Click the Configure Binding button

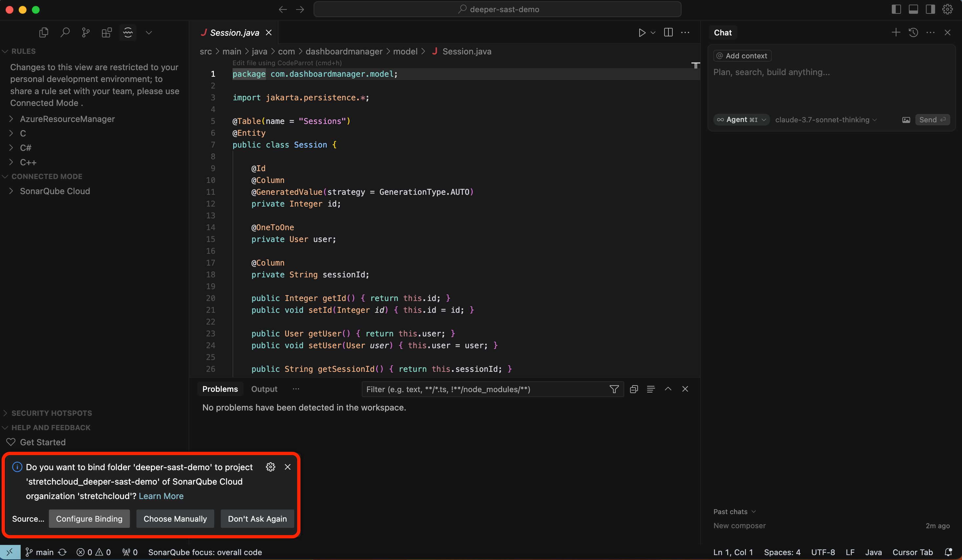coord(89,519)
